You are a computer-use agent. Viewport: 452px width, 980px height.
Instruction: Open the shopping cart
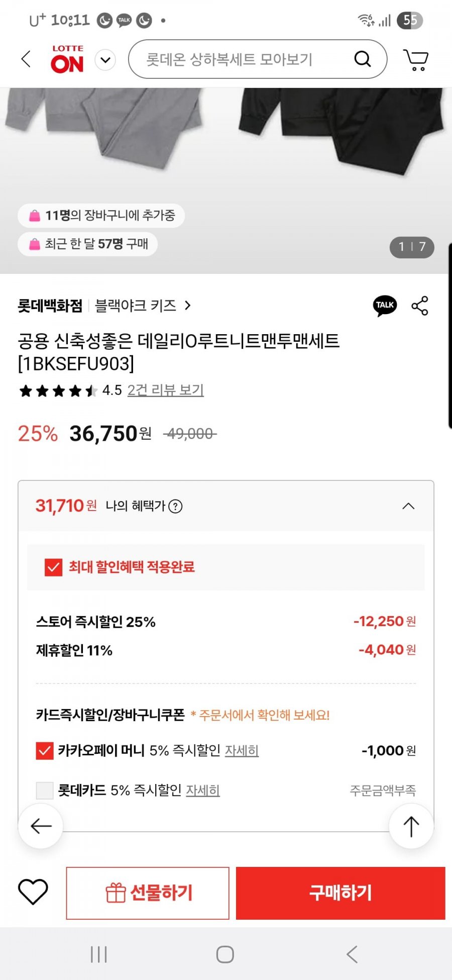tap(416, 60)
